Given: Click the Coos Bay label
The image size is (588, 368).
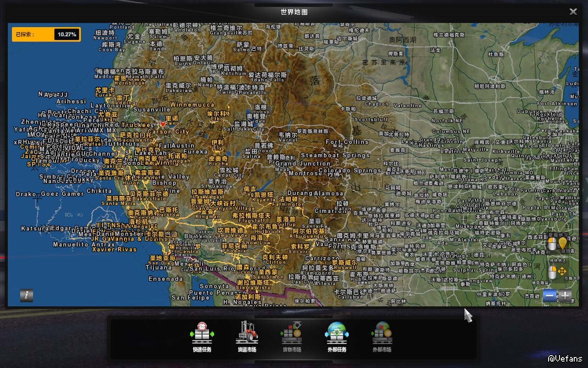Looking at the screenshot, I should tap(112, 50).
